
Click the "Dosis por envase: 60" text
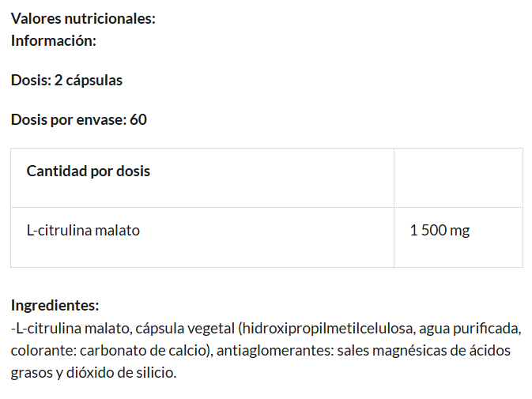79,119
